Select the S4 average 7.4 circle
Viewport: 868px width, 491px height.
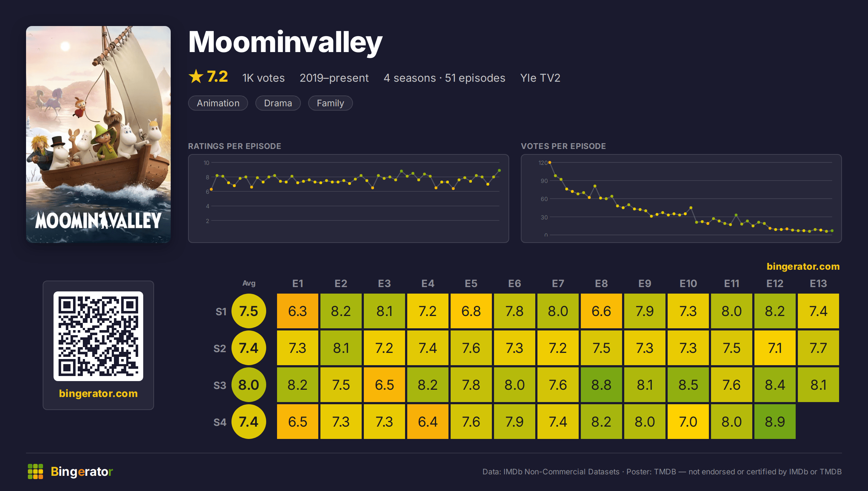(249, 422)
